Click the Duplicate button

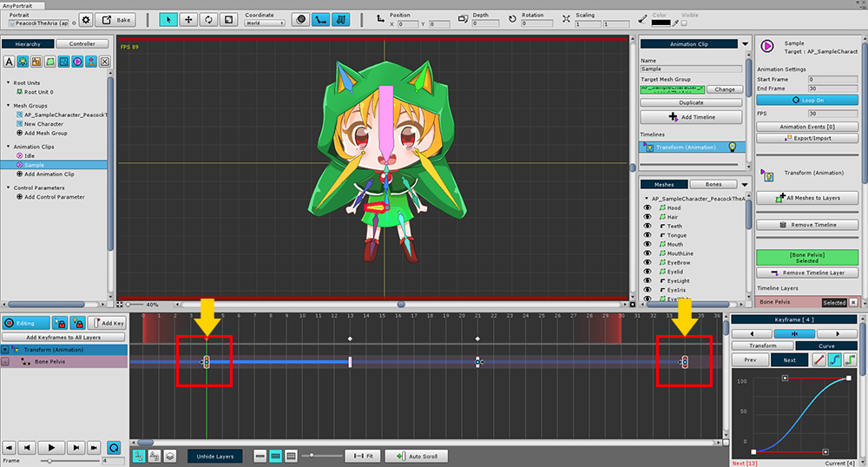pos(691,102)
